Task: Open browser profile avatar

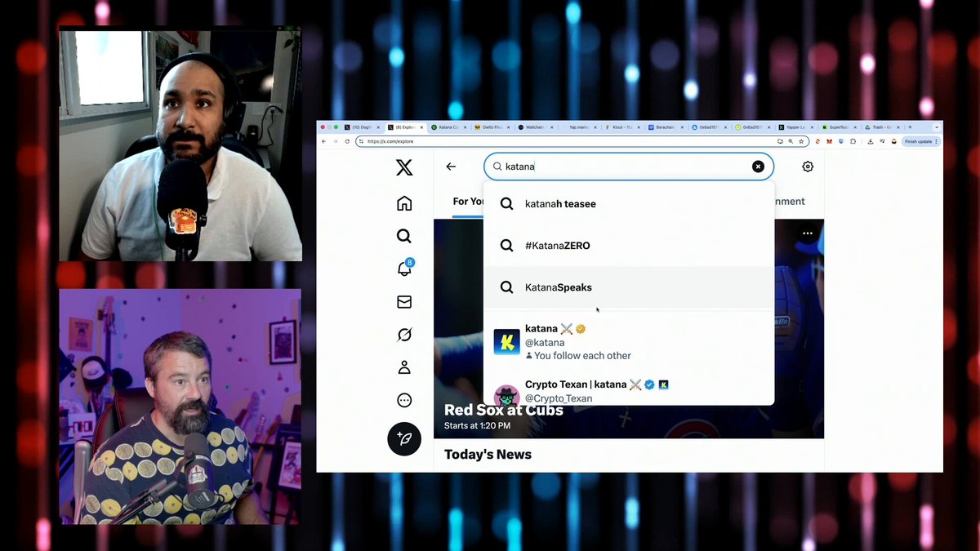Action: click(x=893, y=141)
